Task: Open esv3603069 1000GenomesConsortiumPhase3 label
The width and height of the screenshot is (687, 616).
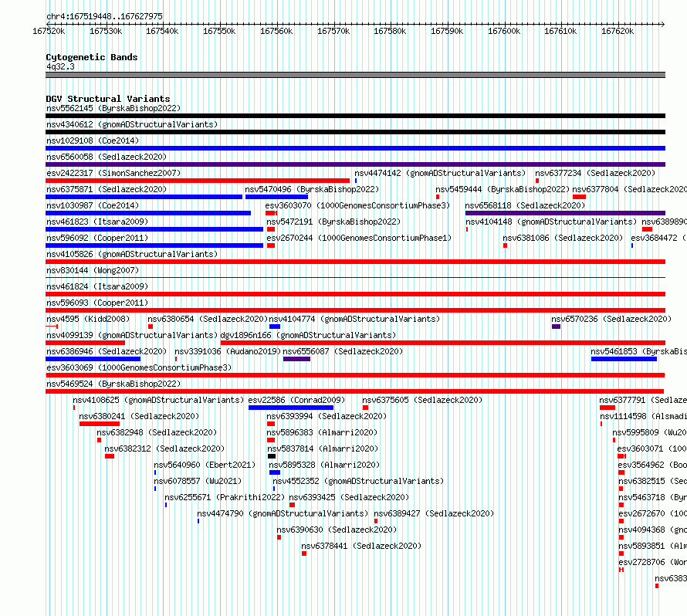Action: pyautogui.click(x=139, y=367)
